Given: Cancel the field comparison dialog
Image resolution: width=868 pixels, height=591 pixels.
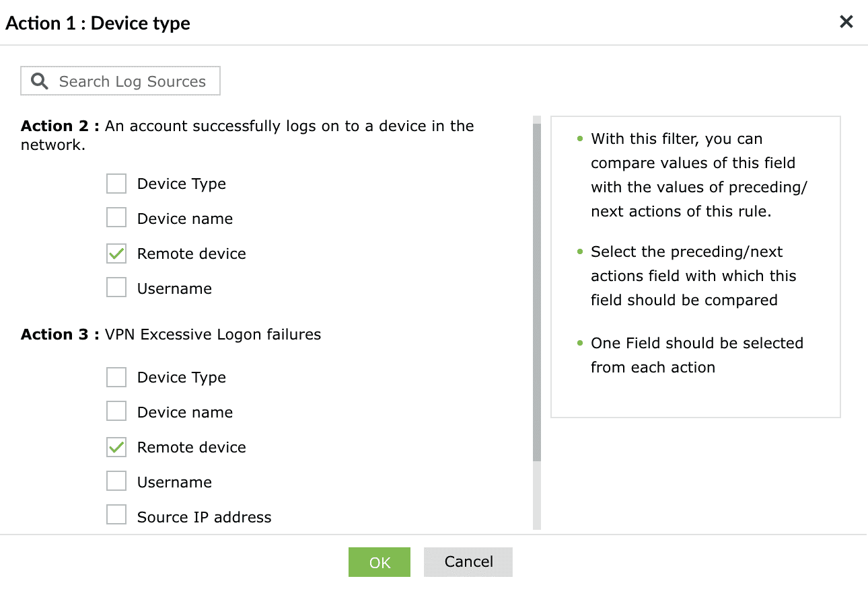Looking at the screenshot, I should (468, 562).
